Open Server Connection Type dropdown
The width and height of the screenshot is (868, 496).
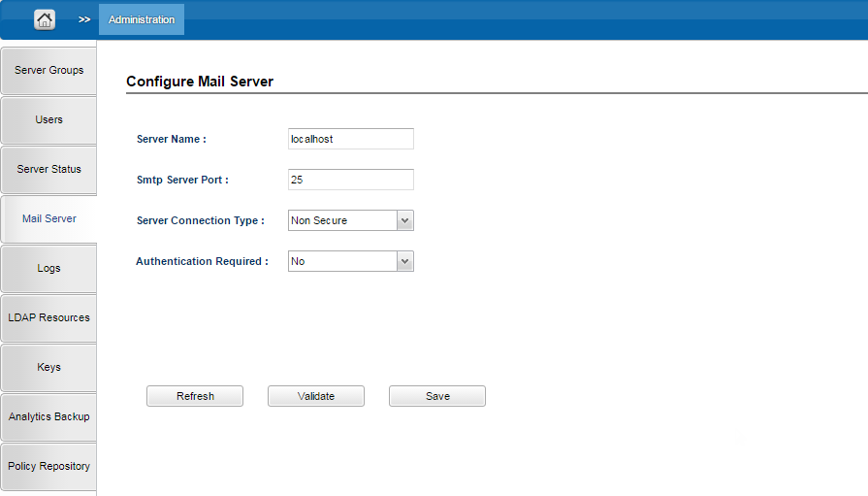(351, 220)
